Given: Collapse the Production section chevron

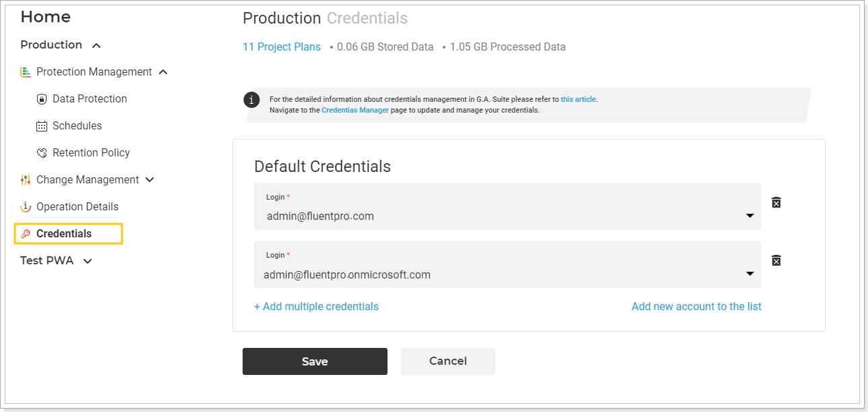Looking at the screenshot, I should coord(96,46).
